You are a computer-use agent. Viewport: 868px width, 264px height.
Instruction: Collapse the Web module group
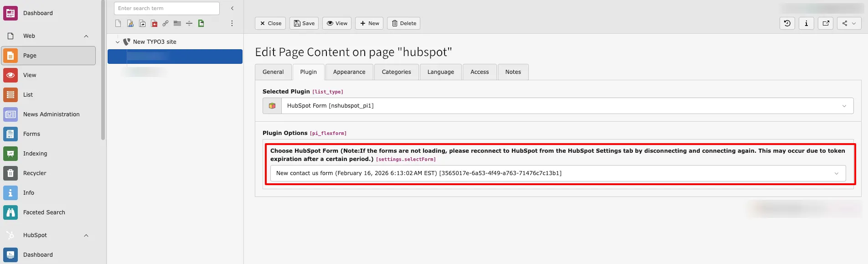(86, 36)
